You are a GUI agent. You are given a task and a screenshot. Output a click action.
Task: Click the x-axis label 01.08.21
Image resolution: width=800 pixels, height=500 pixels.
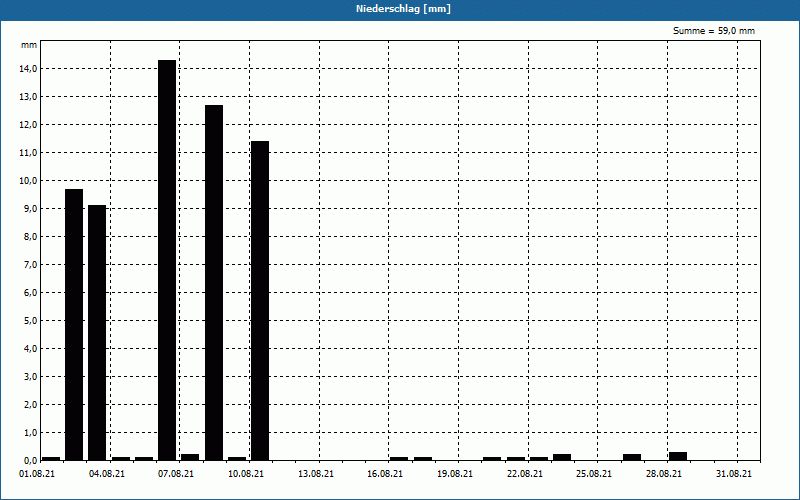tap(37, 474)
